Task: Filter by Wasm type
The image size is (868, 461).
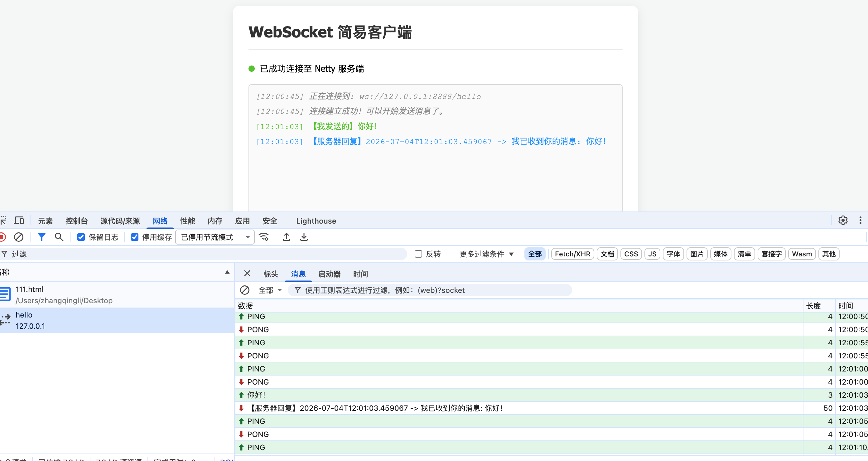Action: tap(802, 254)
